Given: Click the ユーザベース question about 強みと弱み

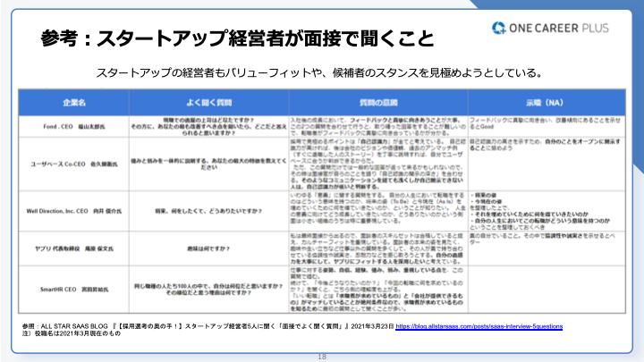Looking at the screenshot, I should coord(208,164).
